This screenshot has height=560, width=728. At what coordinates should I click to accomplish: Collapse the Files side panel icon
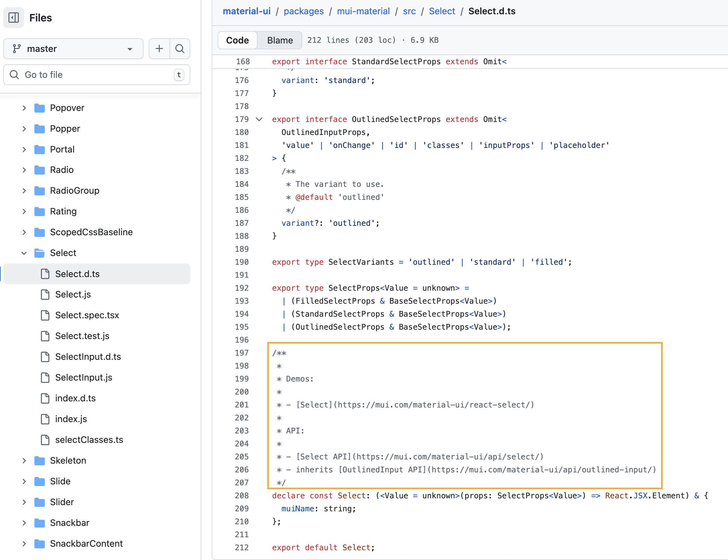(14, 18)
